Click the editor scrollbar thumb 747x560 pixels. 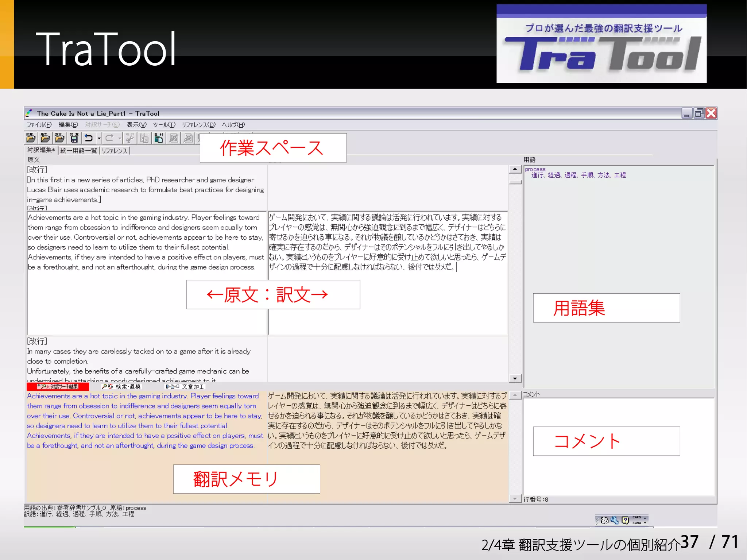pyautogui.click(x=515, y=181)
